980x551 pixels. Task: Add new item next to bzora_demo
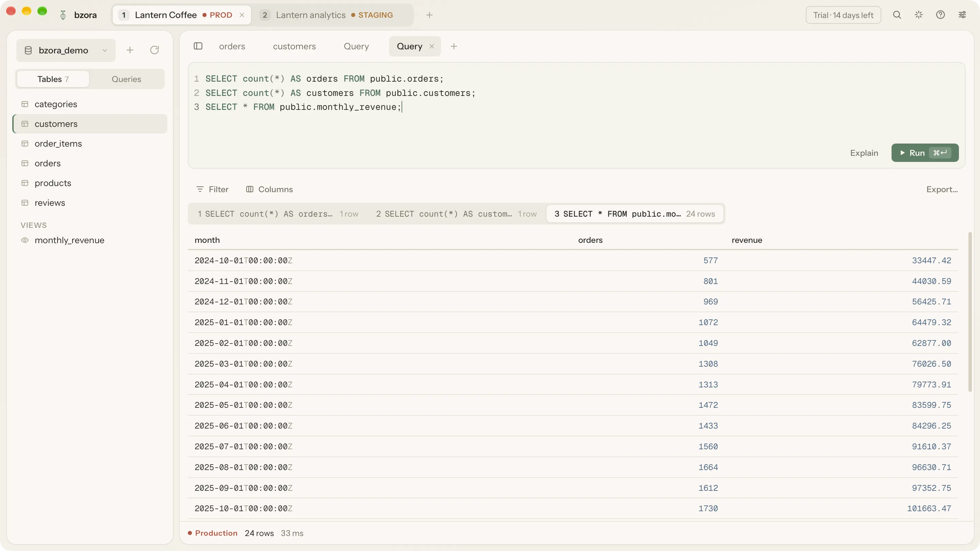pos(130,50)
